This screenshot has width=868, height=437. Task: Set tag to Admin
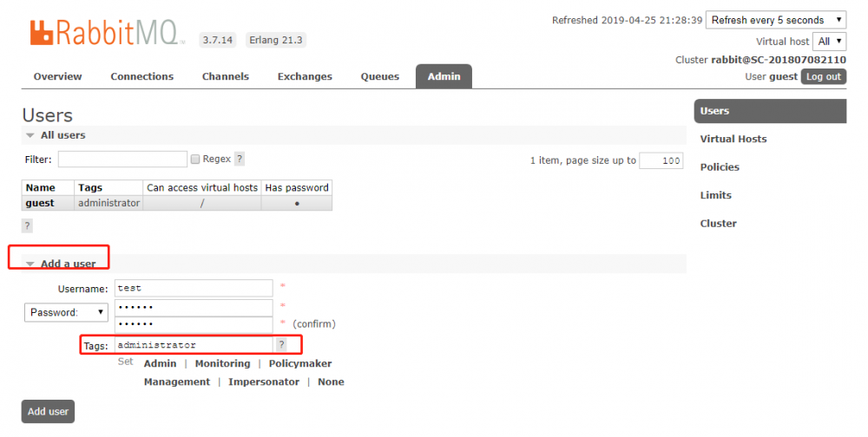click(160, 363)
